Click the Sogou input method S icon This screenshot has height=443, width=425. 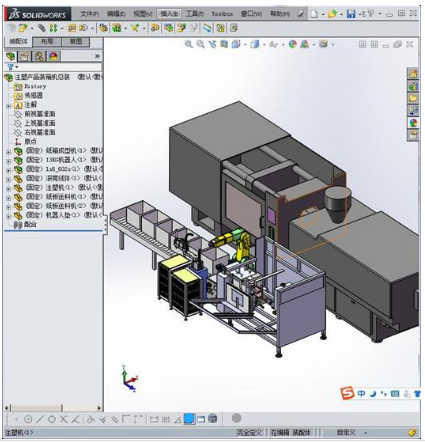coord(347,394)
